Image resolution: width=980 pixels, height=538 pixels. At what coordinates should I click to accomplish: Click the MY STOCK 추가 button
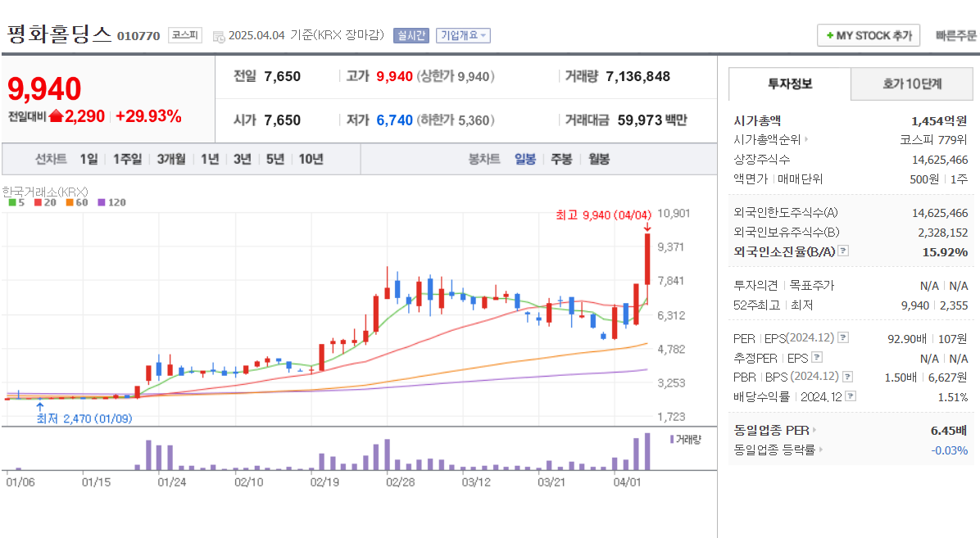coord(869,35)
